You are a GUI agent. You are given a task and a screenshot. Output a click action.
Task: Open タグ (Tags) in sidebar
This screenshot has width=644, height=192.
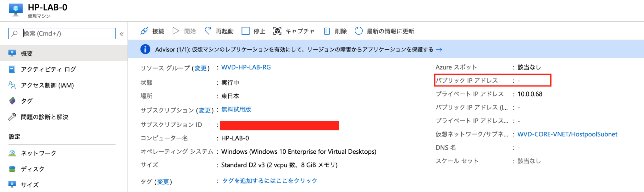click(x=27, y=101)
